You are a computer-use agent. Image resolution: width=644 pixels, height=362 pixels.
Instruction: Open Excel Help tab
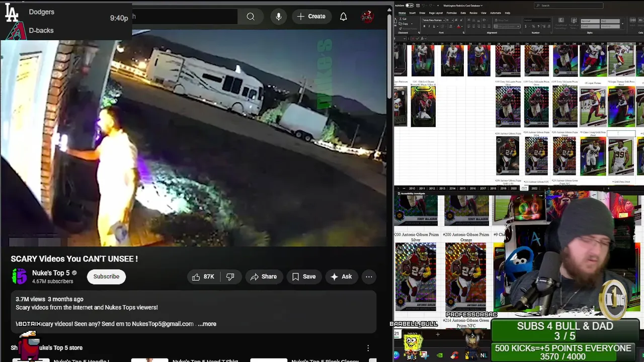(508, 13)
